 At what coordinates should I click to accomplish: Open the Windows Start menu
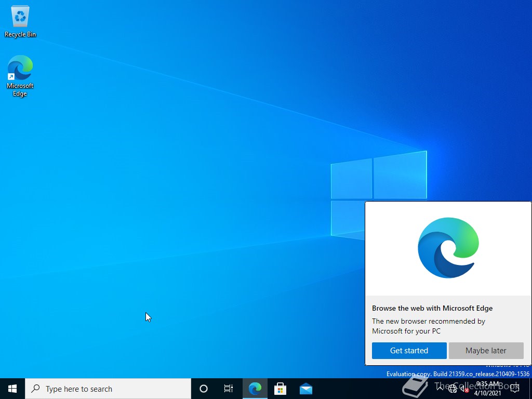click(12, 389)
